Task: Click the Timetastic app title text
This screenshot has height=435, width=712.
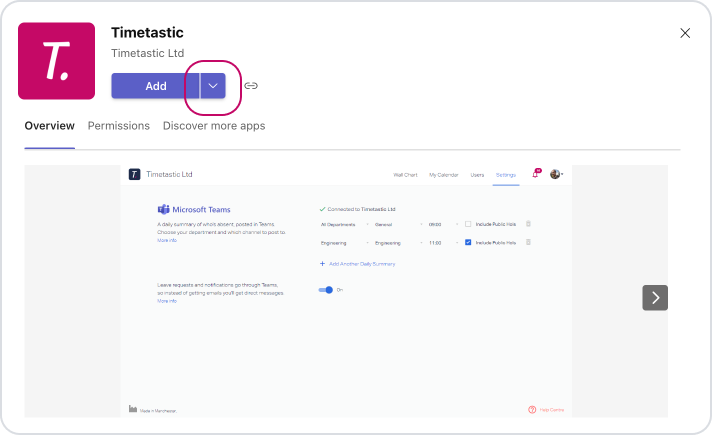Action: click(147, 33)
